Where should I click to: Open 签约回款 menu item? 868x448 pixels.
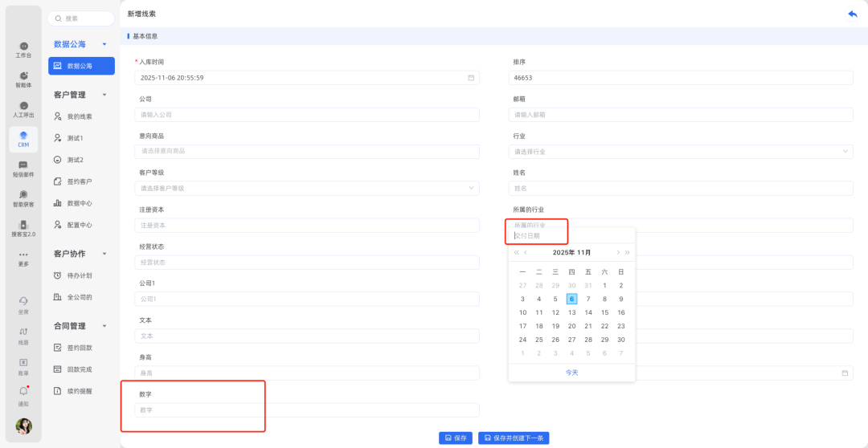(80, 348)
